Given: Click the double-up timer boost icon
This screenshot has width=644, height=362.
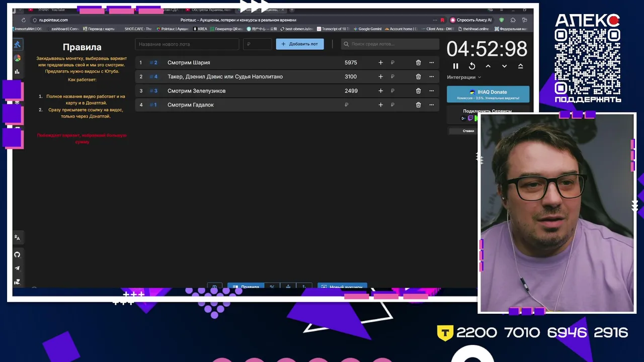Looking at the screenshot, I should [520, 66].
